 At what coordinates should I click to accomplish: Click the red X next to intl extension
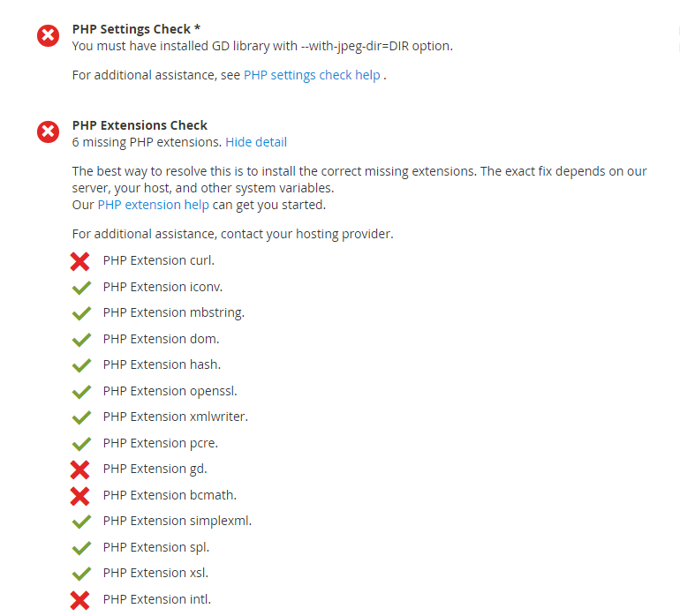[79, 600]
